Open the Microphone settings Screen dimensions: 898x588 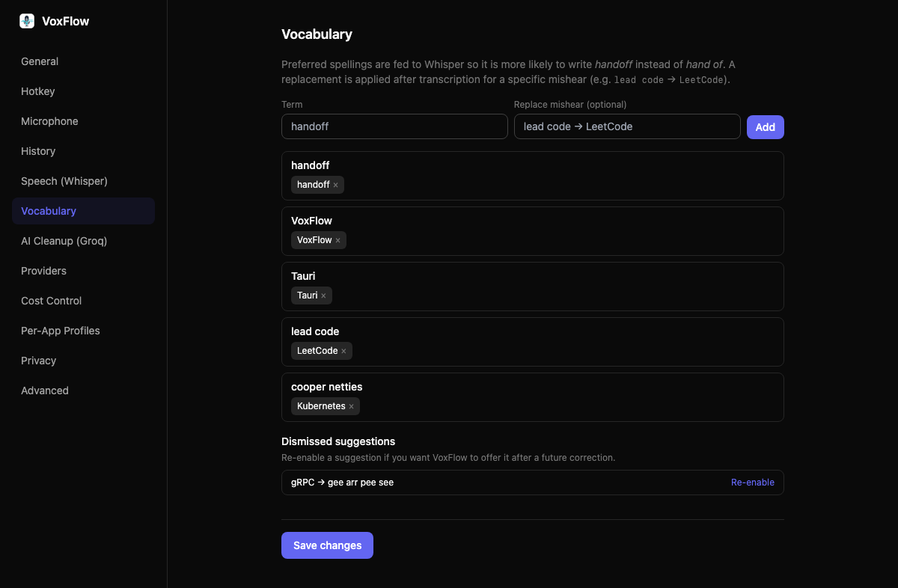[83, 121]
